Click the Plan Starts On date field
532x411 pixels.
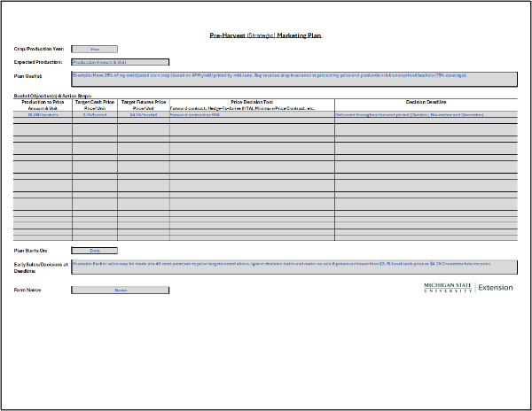point(94,251)
